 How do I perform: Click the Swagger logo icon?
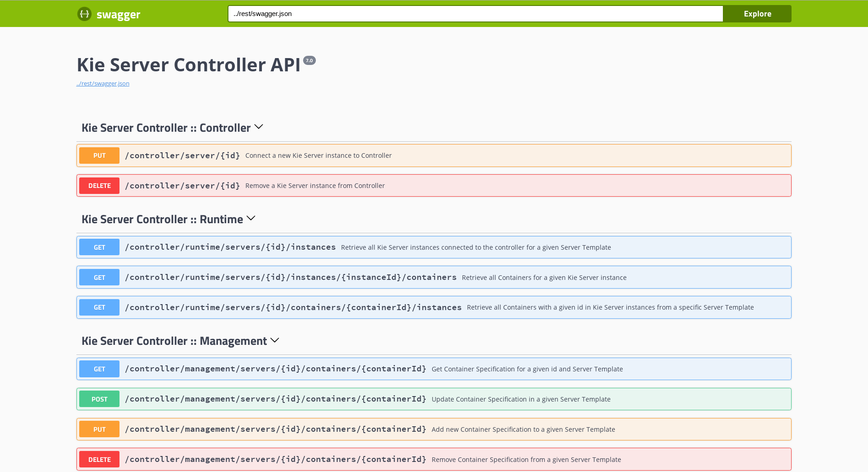[x=84, y=14]
